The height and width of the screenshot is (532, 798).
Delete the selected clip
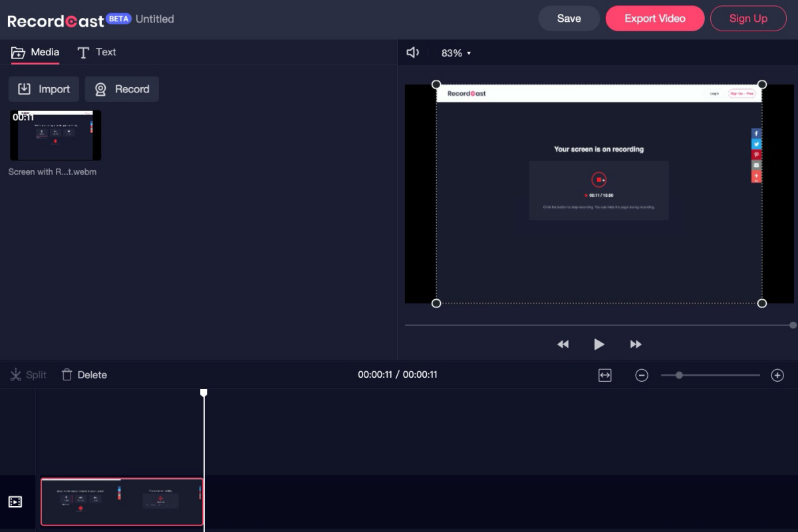point(84,375)
